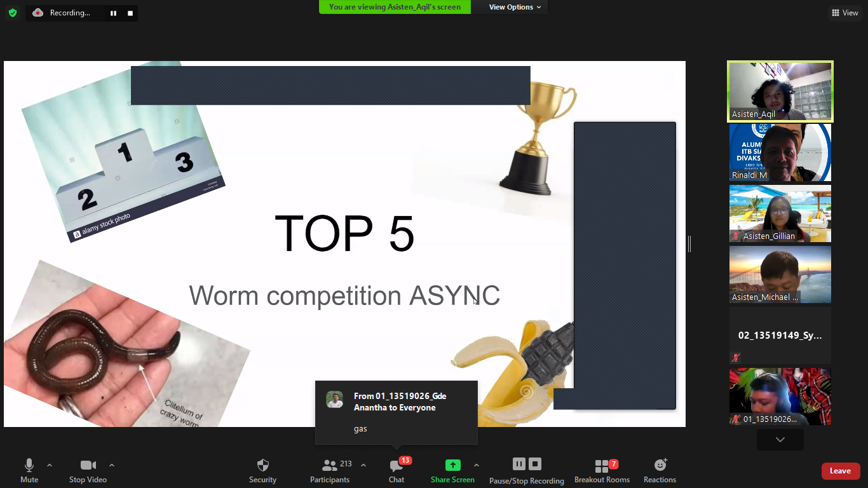This screenshot has height=488, width=868.
Task: Expand sharing options arrow next to Share Screen
Action: 477,465
